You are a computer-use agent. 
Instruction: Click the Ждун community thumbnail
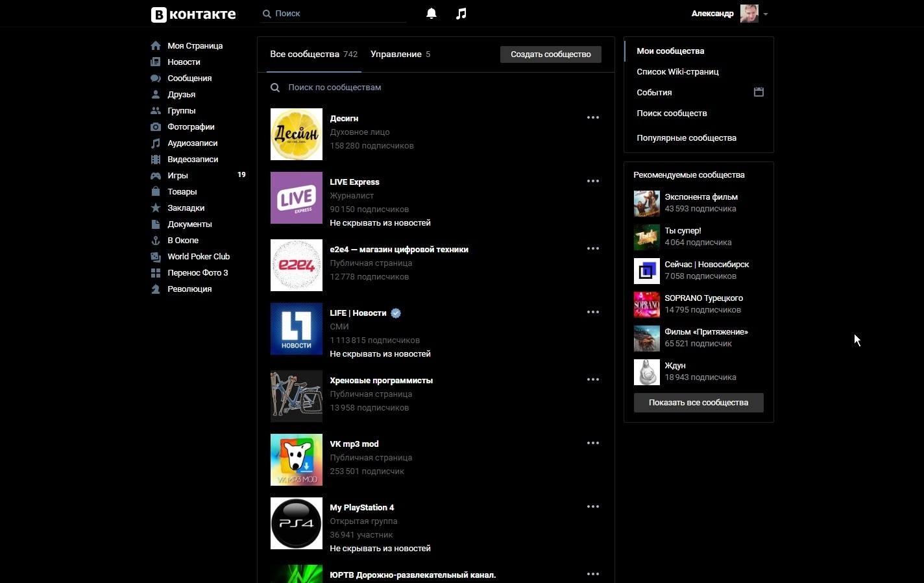647,372
